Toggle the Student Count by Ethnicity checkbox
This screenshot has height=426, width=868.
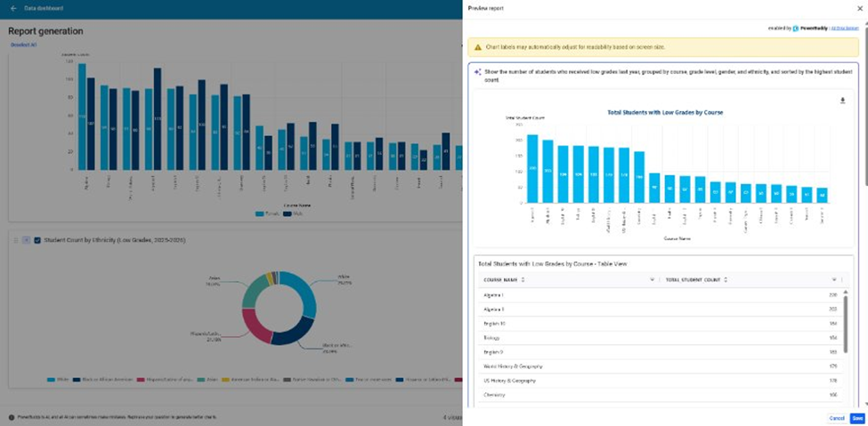tap(37, 240)
